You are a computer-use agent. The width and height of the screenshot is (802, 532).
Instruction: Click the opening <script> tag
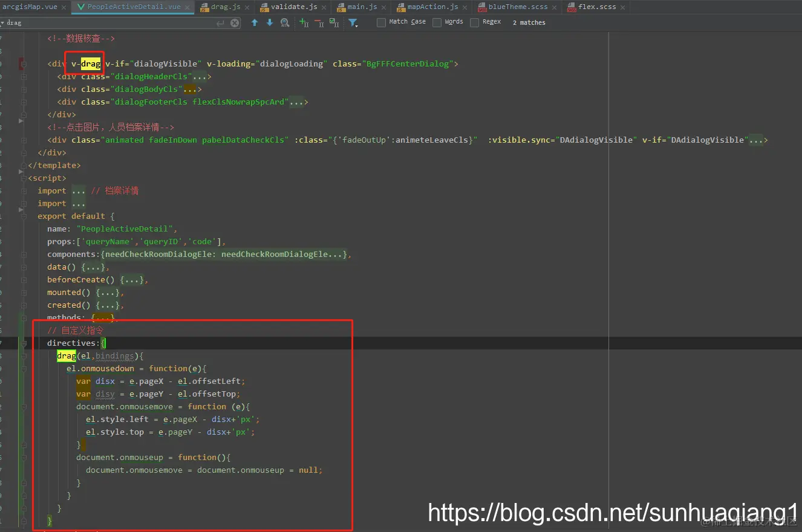click(x=47, y=178)
